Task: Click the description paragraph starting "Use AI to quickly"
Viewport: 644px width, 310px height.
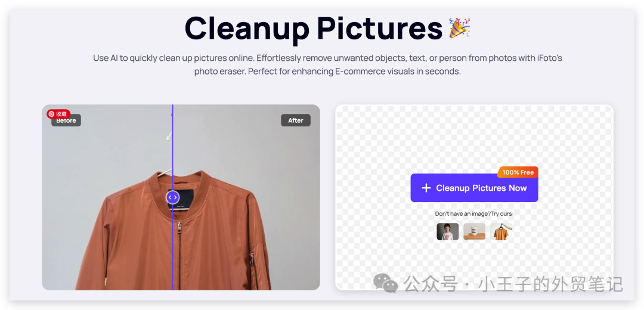Action: pos(327,64)
